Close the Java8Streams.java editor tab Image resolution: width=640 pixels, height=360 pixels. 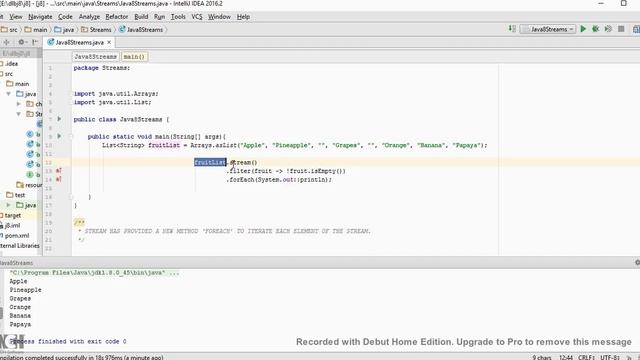pos(109,42)
